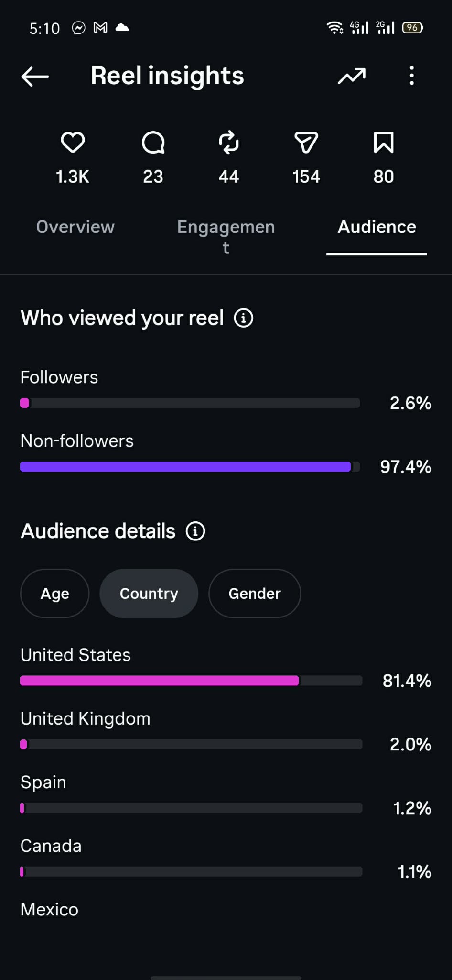Tap the United States percentage bar
The width and height of the screenshot is (452, 980).
(191, 681)
